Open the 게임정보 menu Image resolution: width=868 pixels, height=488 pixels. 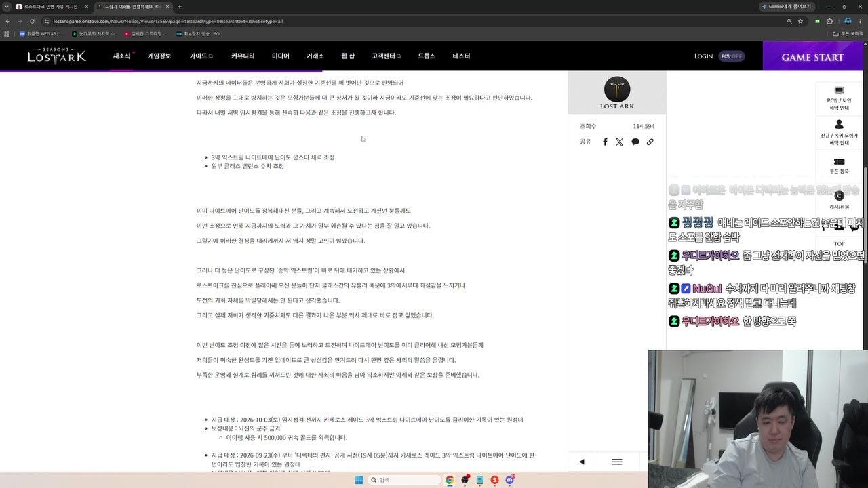click(159, 56)
